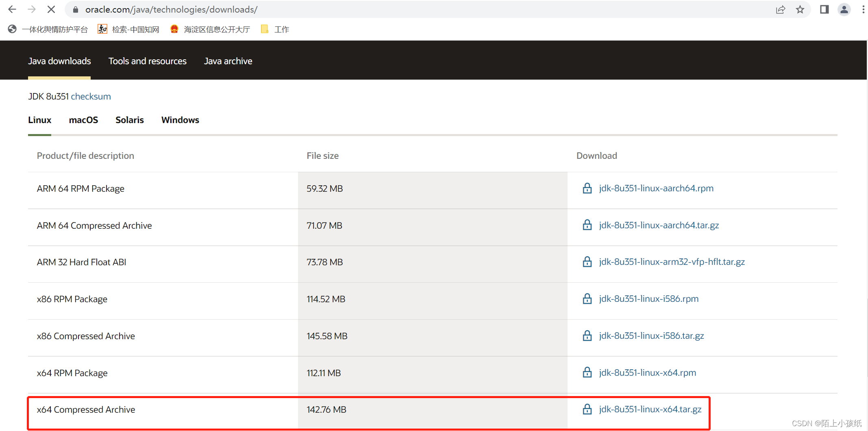The height and width of the screenshot is (431, 868).
Task: Select the x86 RPM Package description
Action: [x=72, y=299]
